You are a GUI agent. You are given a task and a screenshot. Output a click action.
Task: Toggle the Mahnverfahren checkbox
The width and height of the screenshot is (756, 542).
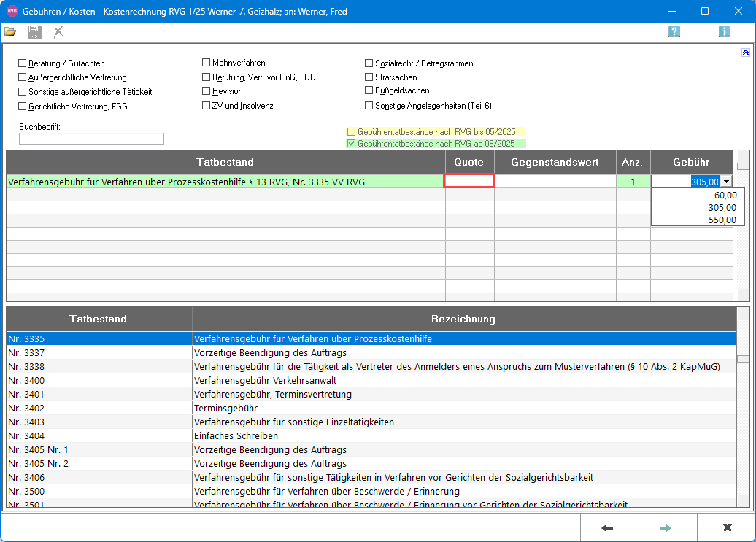pyautogui.click(x=207, y=63)
